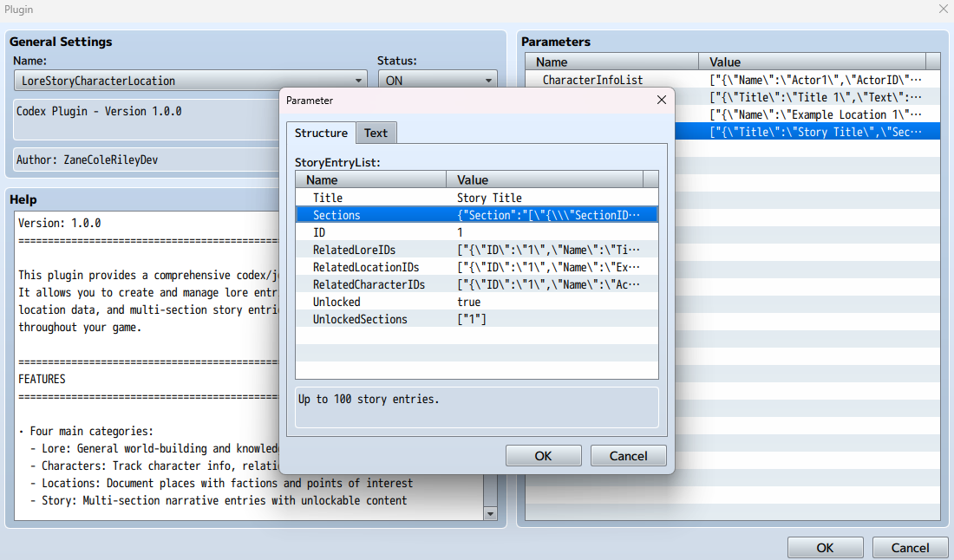954x560 pixels.
Task: Select the ID row with value 1
Action: (x=476, y=232)
